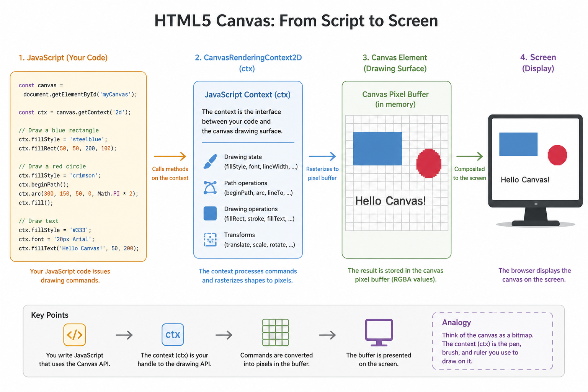Click the comment '// Draw a red circle'
The image size is (588, 392).
pos(52,167)
